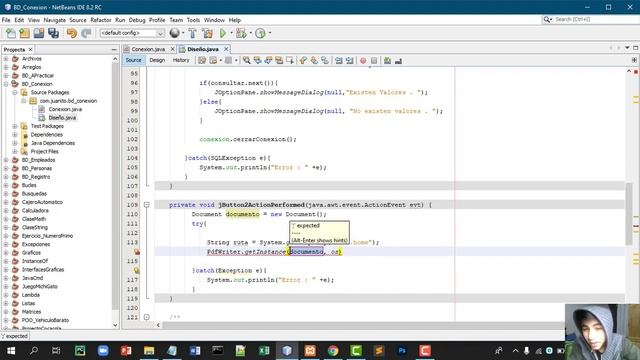This screenshot has height=360, width=640.
Task: Click the Profile Project clock icon
Action: point(260,33)
